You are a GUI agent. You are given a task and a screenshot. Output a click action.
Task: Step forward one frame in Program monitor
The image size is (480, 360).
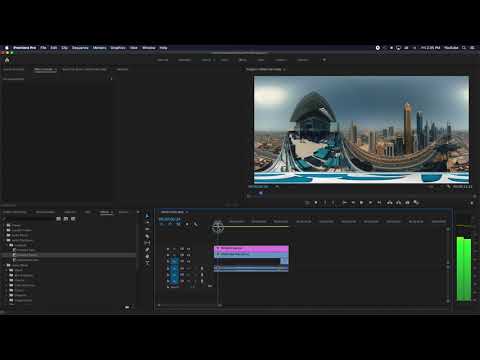pos(370,202)
